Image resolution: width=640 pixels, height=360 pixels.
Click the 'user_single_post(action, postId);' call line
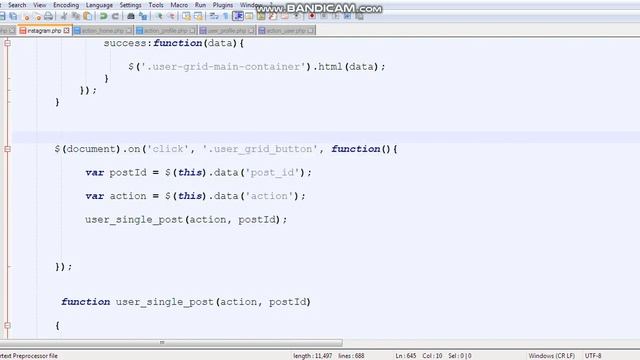click(x=186, y=220)
